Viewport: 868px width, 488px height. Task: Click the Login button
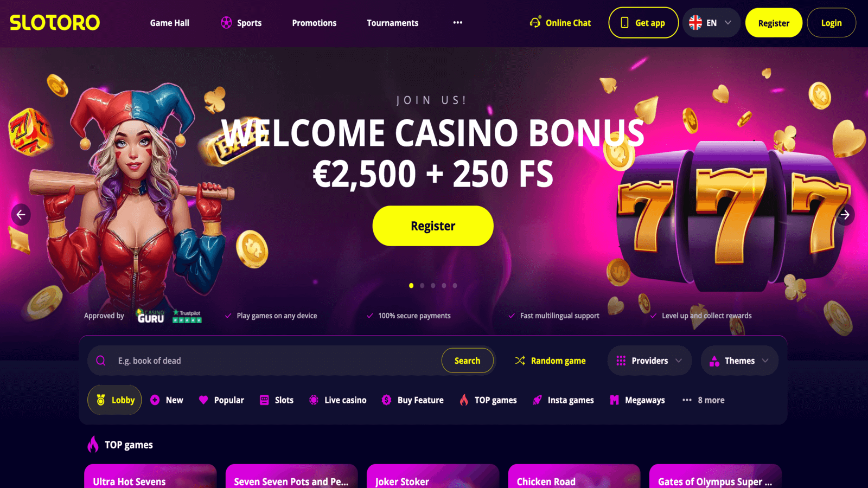point(831,23)
